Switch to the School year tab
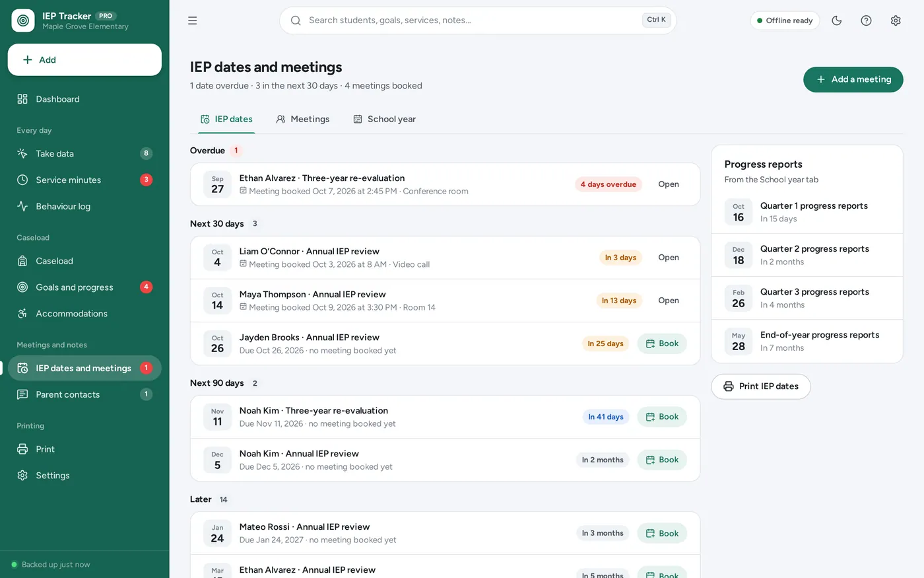This screenshot has height=578, width=924. point(384,119)
